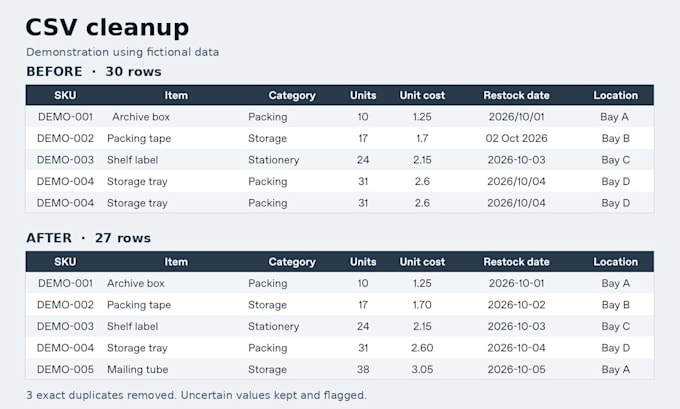Click the Category header in the BEFORE table

coord(292,95)
